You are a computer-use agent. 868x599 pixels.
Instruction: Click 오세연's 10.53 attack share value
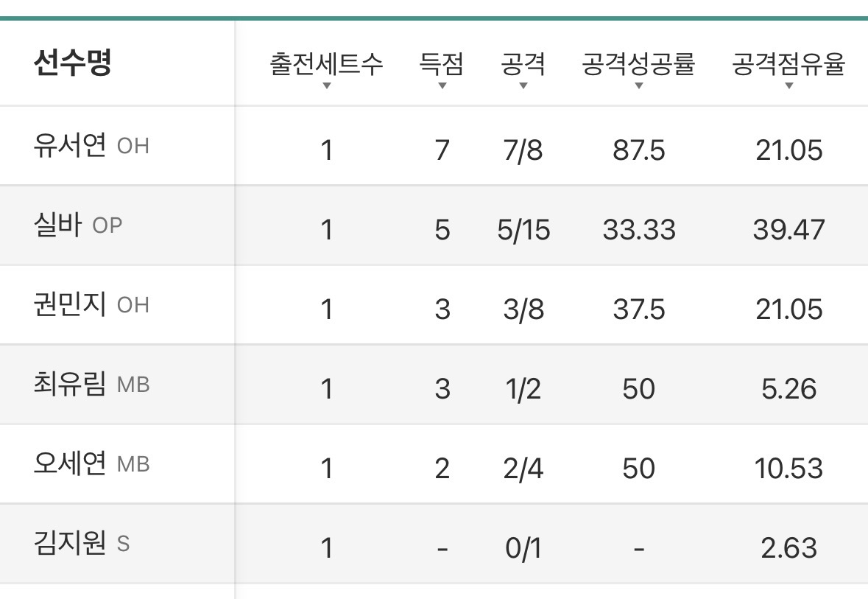pos(788,469)
